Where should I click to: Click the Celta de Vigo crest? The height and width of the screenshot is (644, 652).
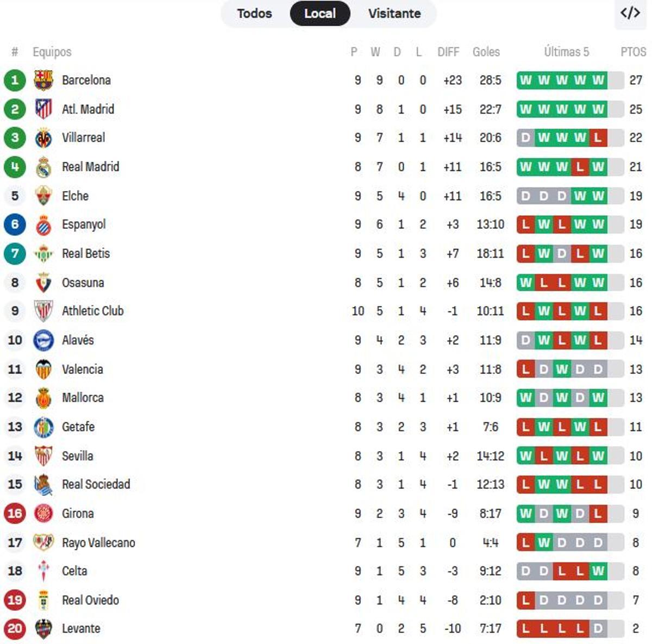[x=43, y=571]
